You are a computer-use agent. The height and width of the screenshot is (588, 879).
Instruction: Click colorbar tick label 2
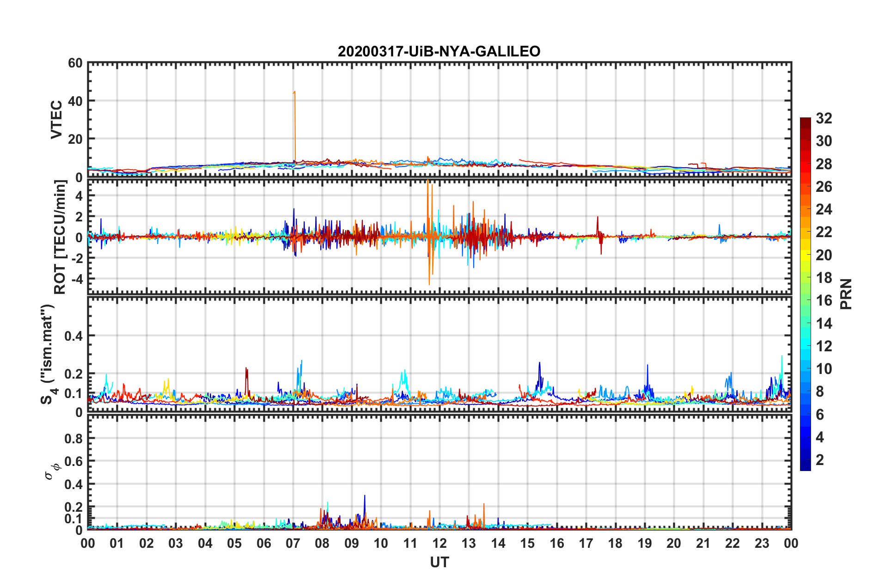(819, 459)
